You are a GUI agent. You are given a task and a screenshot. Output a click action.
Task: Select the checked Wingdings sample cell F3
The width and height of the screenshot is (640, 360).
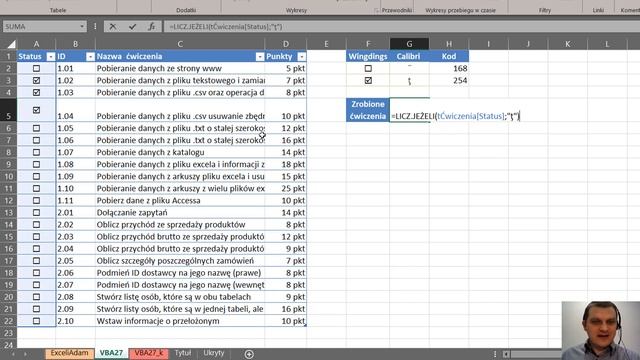pyautogui.click(x=368, y=80)
